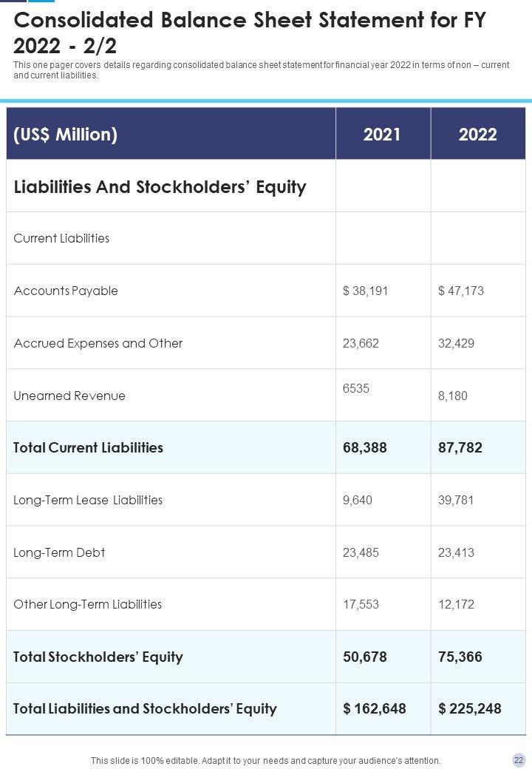Click Accounts Payable 2022 value $ 47,173
Image resolution: width=532 pixels, height=769 pixels.
coord(461,291)
